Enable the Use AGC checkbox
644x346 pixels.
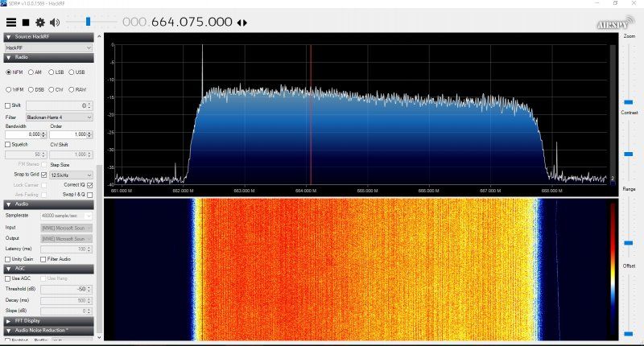8,278
